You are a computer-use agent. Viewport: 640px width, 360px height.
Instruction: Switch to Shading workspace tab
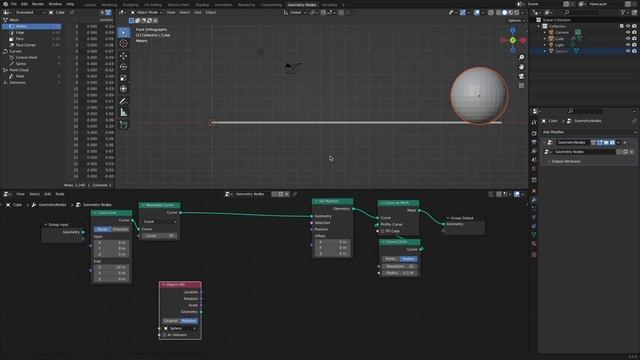202,5
